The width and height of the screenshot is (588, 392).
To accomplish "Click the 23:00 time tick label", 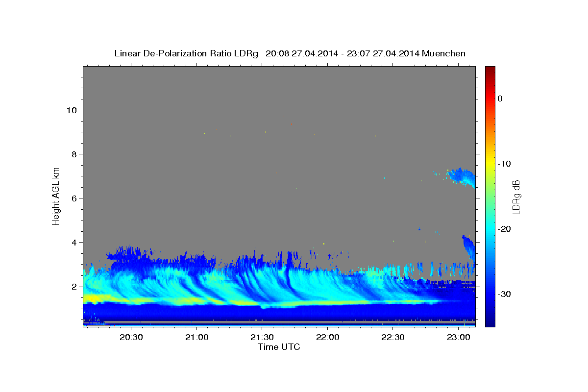I will point(458,337).
